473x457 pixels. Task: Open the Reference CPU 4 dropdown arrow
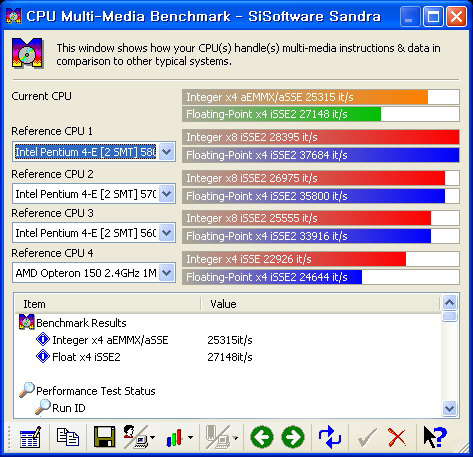(167, 273)
